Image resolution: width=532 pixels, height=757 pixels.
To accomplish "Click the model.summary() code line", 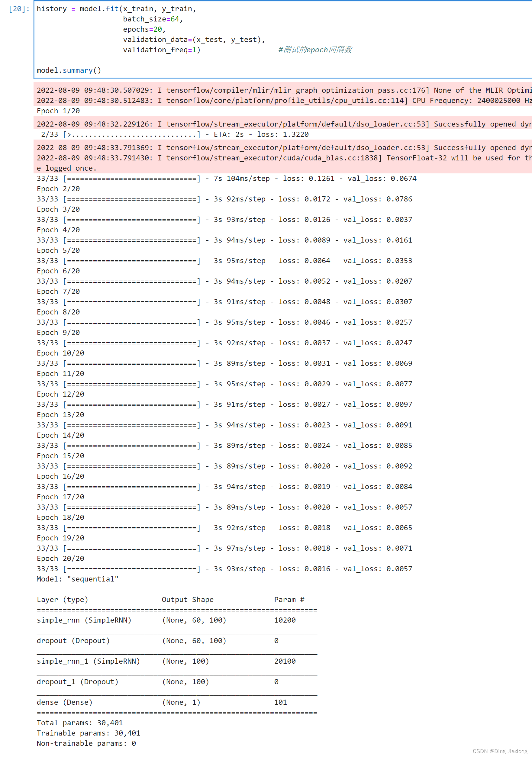I will tap(69, 71).
